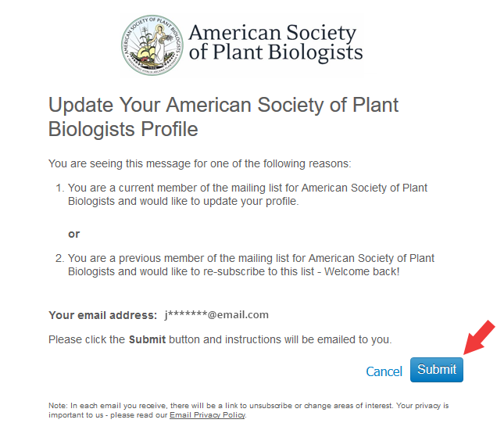This screenshot has height=441, width=504.
Task: Click list number 2 marker
Action: (59, 258)
